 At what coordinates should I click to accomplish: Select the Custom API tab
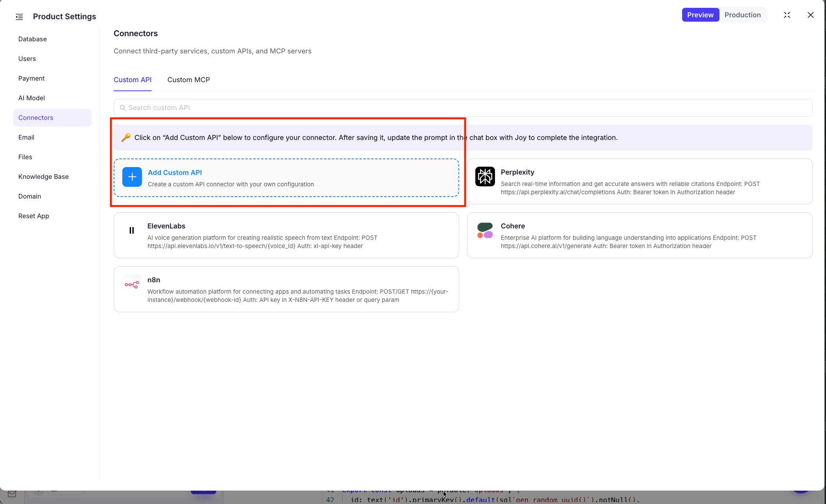[132, 80]
